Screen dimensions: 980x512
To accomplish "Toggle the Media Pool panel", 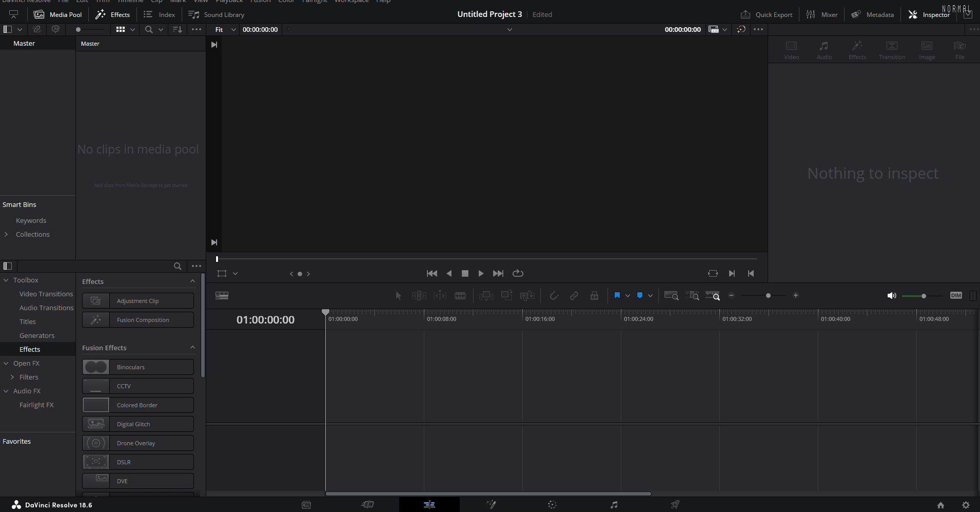I will 58,14.
